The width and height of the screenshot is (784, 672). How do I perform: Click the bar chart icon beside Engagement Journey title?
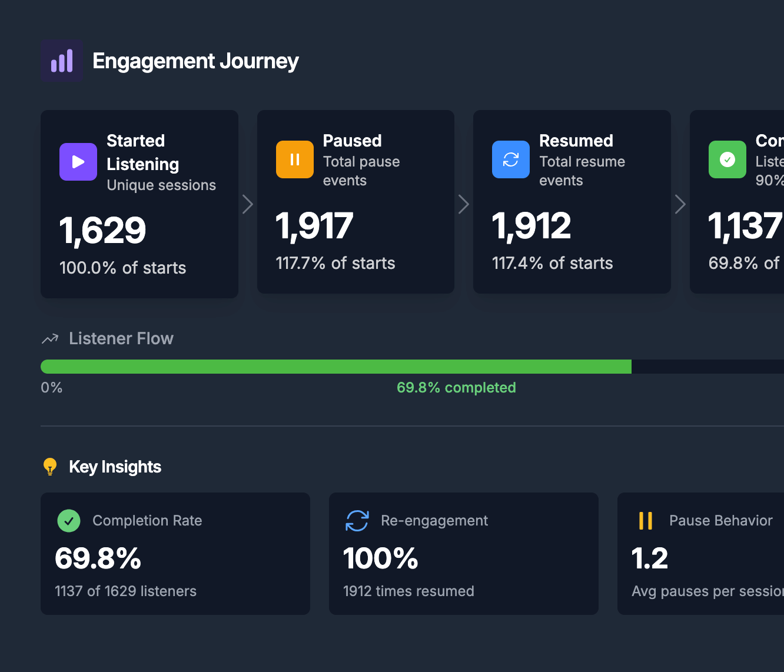61,61
